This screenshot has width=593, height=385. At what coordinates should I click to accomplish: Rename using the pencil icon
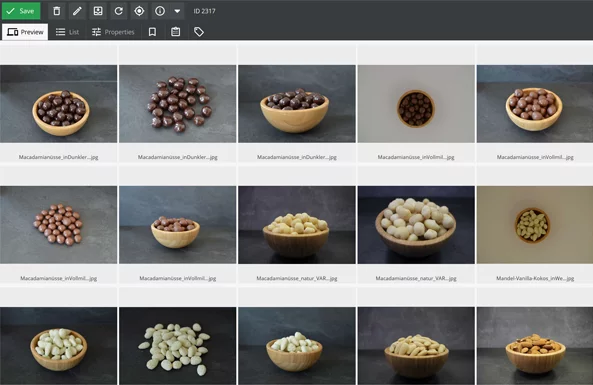(77, 11)
